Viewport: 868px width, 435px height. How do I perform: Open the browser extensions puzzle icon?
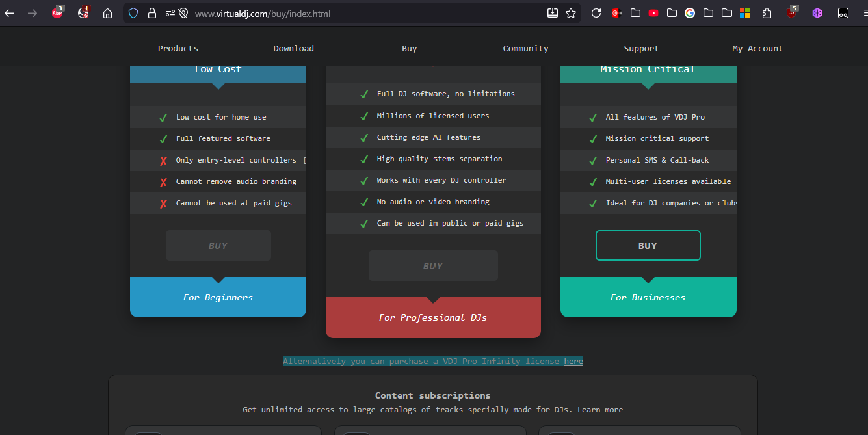point(767,13)
